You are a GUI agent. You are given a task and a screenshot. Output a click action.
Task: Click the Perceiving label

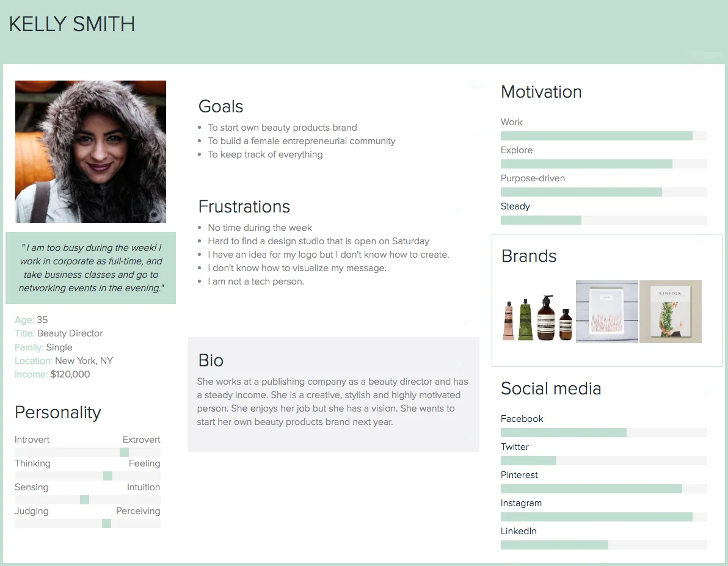point(138,511)
